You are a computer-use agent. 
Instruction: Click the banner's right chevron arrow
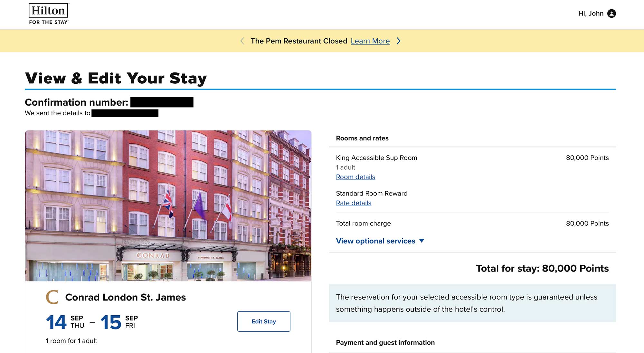[399, 41]
